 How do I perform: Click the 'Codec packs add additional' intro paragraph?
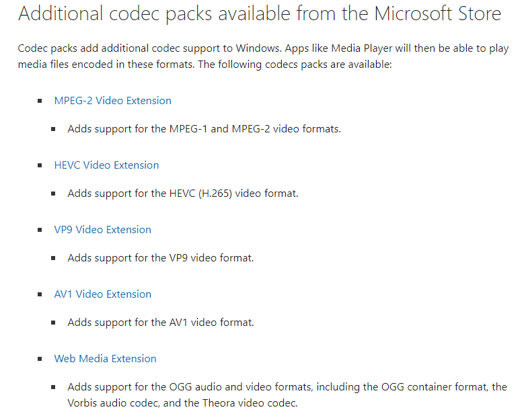point(263,56)
